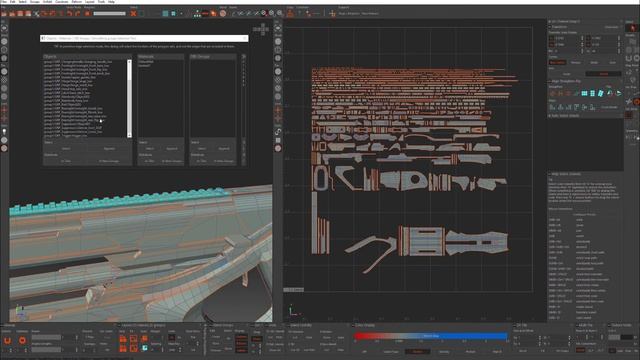The height and width of the screenshot is (360, 640).
Task: Click the orange magnet icon in bottom-left panel
Action: (7, 340)
